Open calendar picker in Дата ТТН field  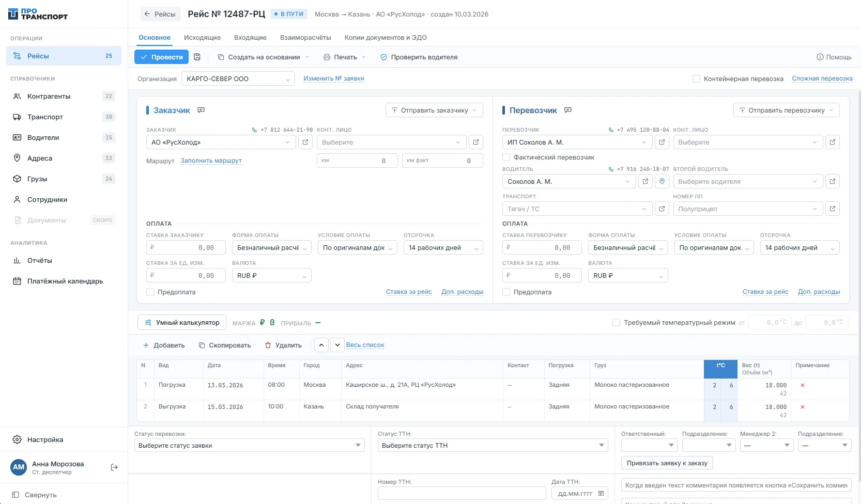[601, 493]
